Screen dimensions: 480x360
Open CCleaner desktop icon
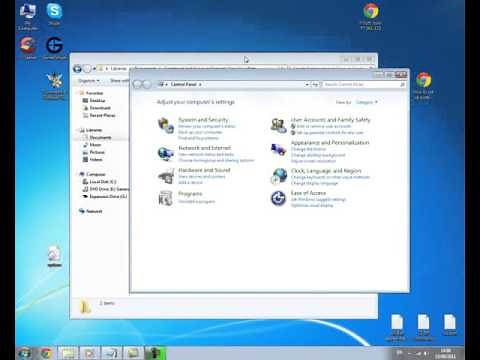(x=28, y=48)
